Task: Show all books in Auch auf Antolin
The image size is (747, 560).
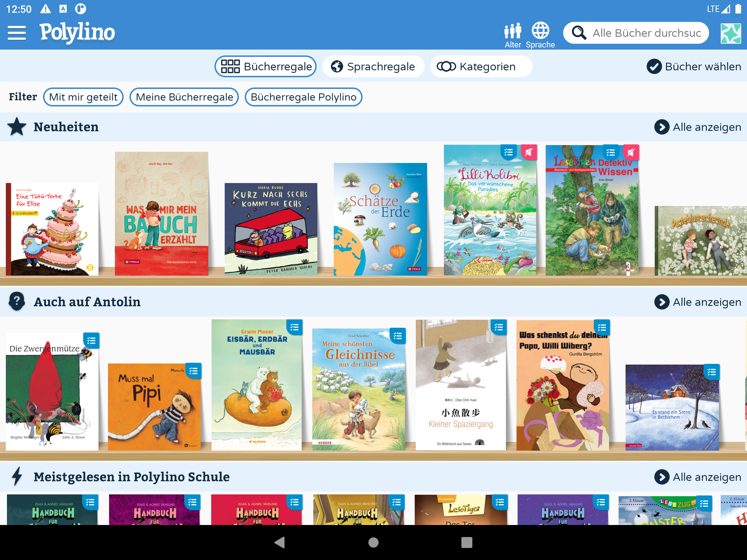Action: tap(698, 302)
